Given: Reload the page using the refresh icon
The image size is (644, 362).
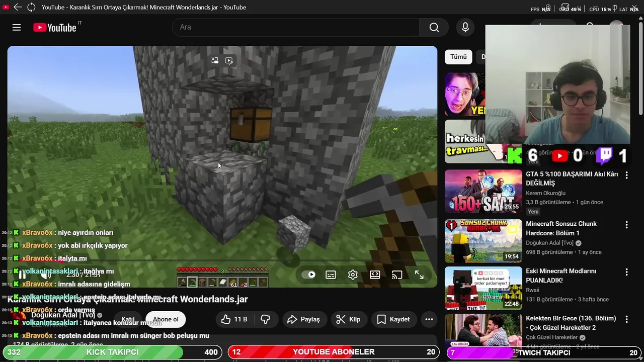Looking at the screenshot, I should click(x=31, y=7).
